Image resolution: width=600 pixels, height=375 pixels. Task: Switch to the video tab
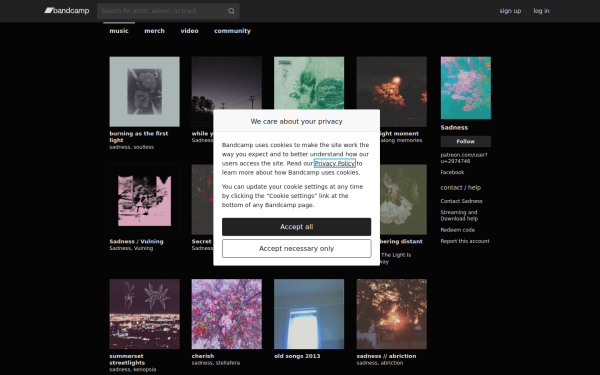pos(189,31)
